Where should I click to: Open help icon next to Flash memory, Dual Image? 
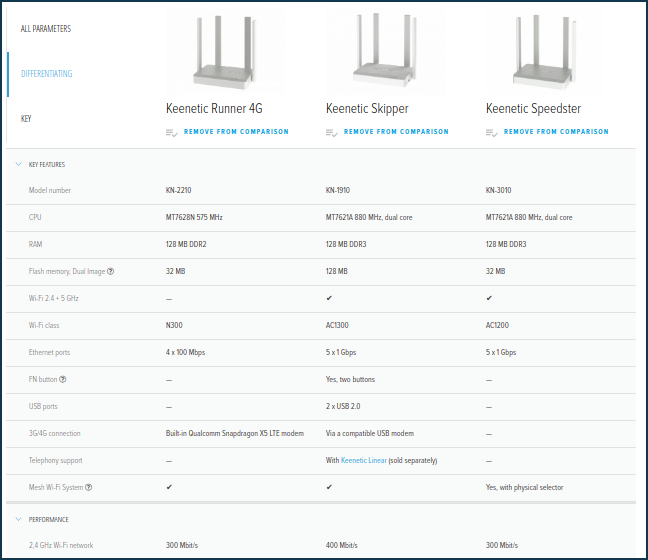click(x=110, y=271)
